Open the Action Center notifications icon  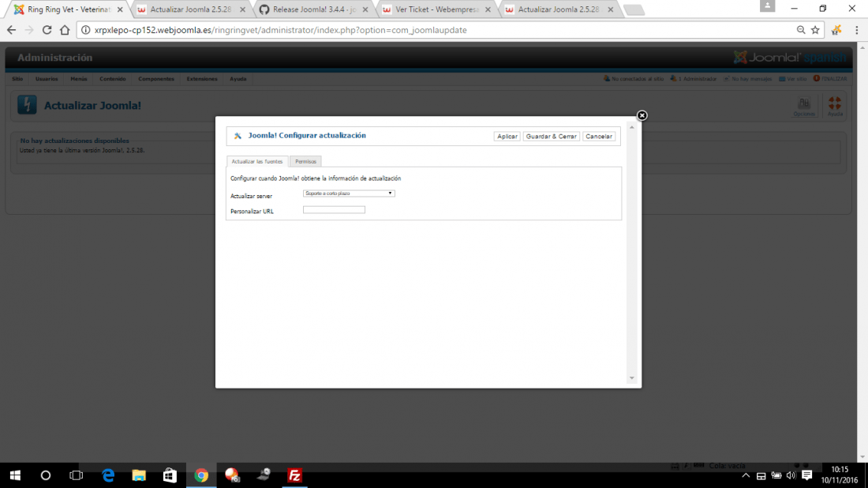coord(806,475)
